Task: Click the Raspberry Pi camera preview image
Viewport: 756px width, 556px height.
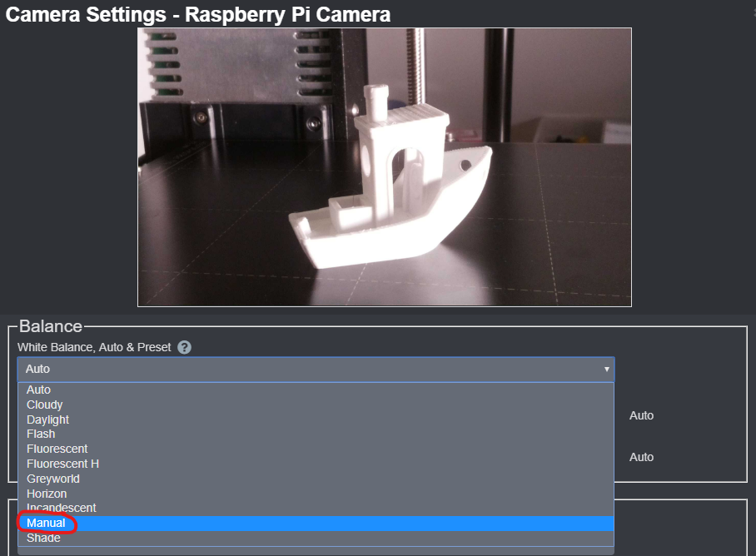Action: 384,167
